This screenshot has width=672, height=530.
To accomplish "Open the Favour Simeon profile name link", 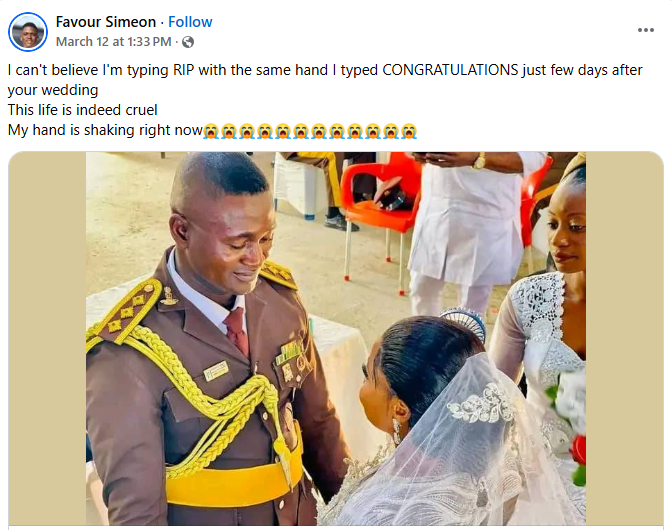I will (105, 22).
